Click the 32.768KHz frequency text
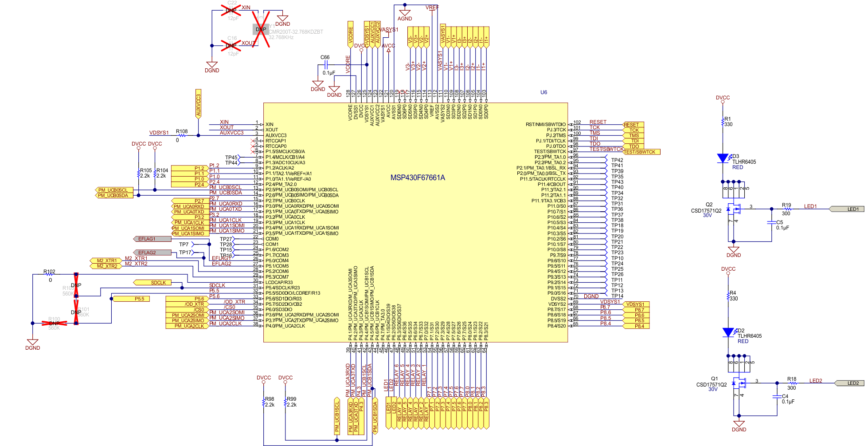The width and height of the screenshot is (868, 446). point(281,37)
